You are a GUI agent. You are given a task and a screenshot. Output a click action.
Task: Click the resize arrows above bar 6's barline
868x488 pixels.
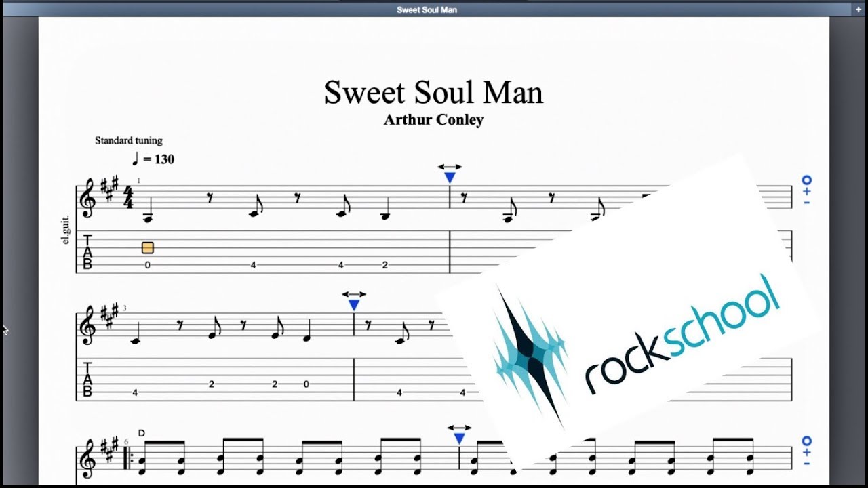tap(459, 428)
